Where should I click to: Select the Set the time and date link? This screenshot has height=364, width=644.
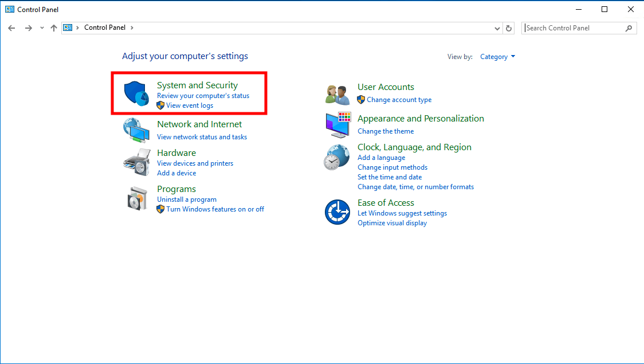(390, 177)
